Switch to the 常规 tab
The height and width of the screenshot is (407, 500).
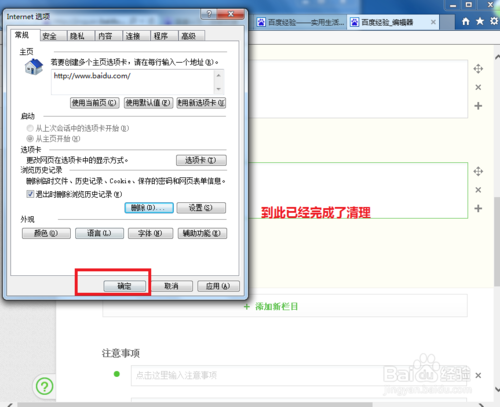[22, 35]
